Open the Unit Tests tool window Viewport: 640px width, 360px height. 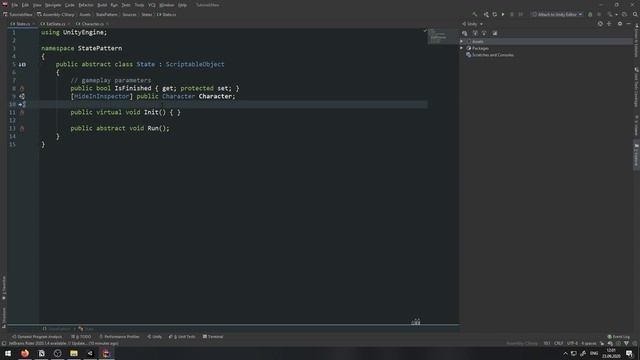click(x=182, y=337)
